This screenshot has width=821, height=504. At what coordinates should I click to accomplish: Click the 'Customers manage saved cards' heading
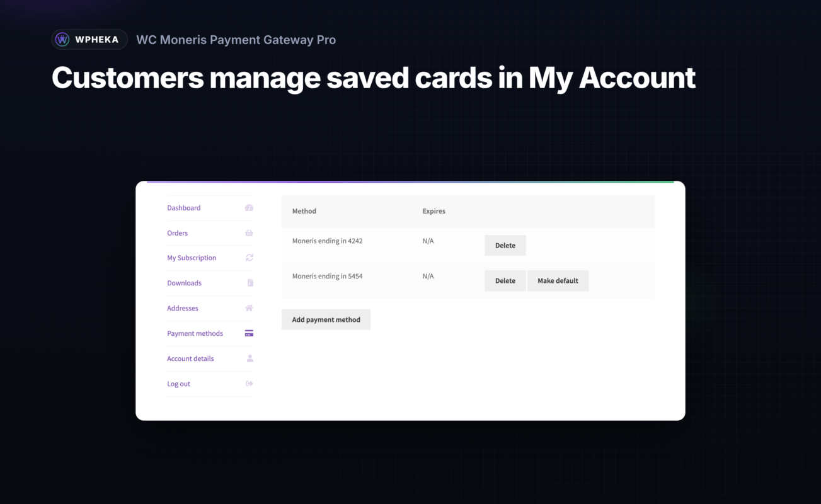click(x=374, y=77)
